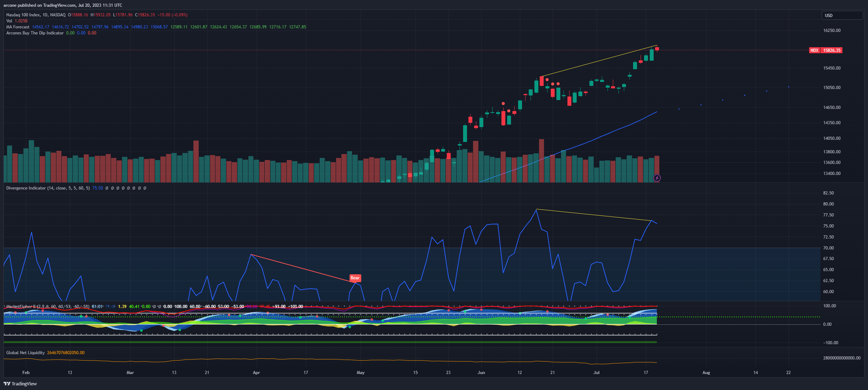Click the closing price C15826.35 in legend
The image size is (868, 390).
click(145, 15)
